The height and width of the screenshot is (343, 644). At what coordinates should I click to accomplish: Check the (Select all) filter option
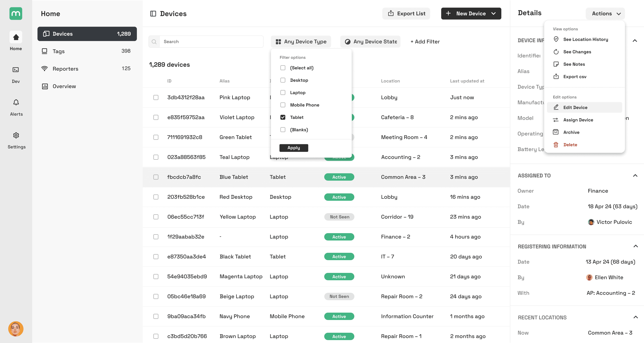pos(283,68)
